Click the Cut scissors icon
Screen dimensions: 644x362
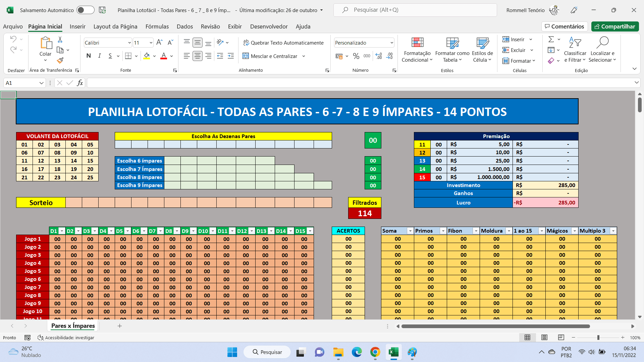(60, 40)
